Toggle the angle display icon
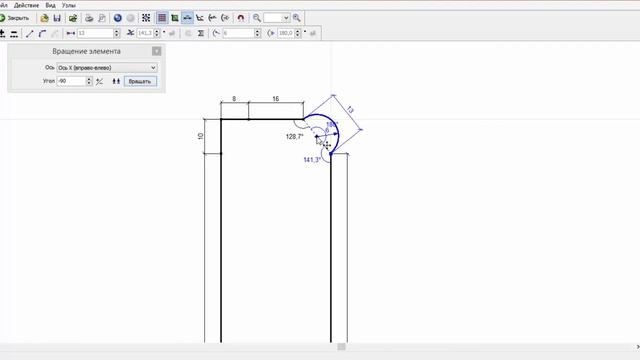 pos(200,18)
